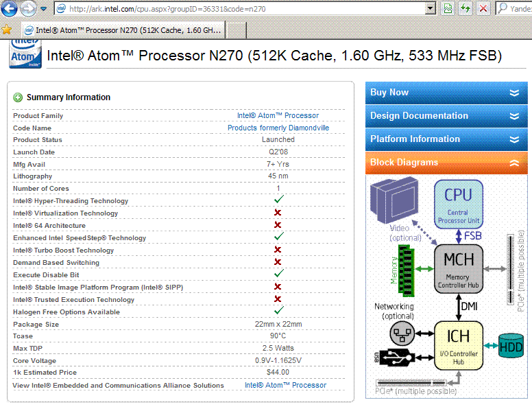Image resolution: width=532 pixels, height=409 pixels.
Task: Open a new blank tab
Action: coord(236,31)
